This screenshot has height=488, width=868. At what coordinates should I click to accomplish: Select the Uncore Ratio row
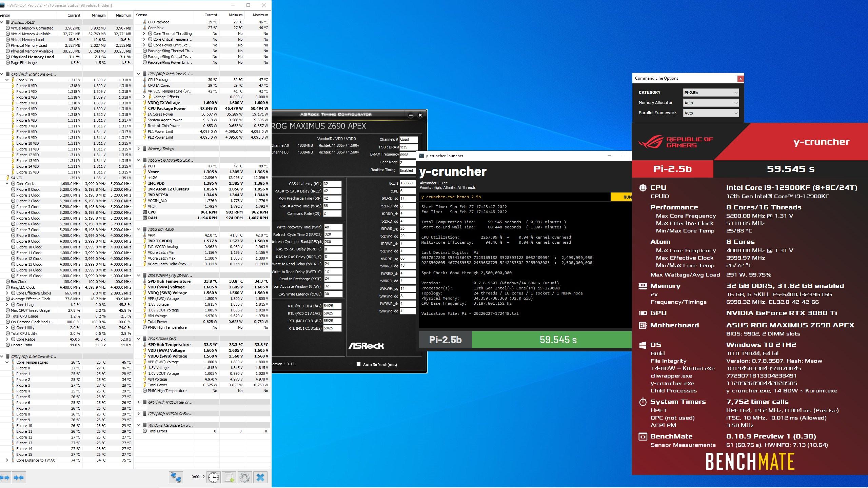tap(66, 345)
